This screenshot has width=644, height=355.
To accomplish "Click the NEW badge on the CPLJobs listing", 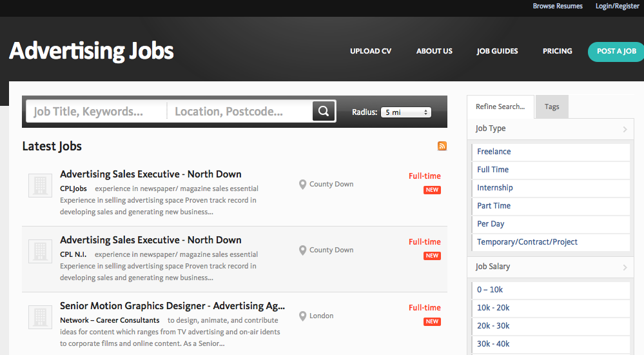I will [432, 190].
